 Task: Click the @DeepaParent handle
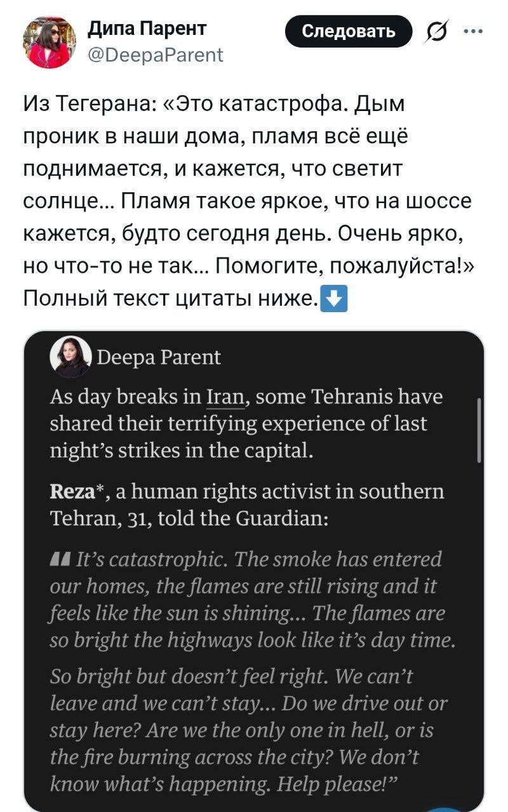tap(154, 56)
